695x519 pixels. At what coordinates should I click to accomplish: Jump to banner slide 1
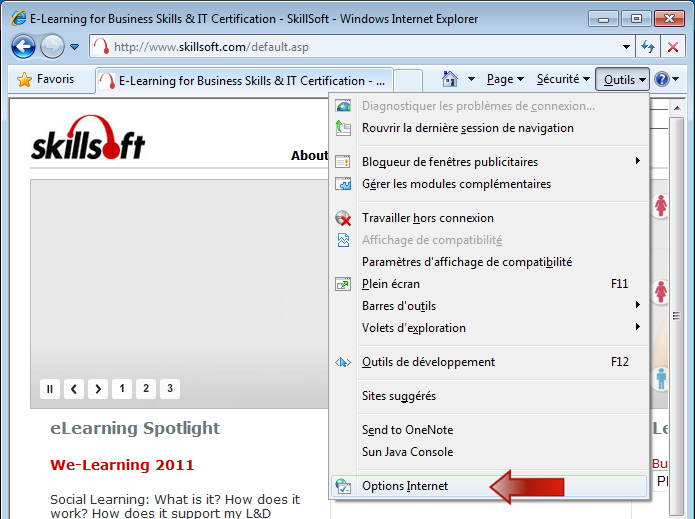pyautogui.click(x=122, y=389)
